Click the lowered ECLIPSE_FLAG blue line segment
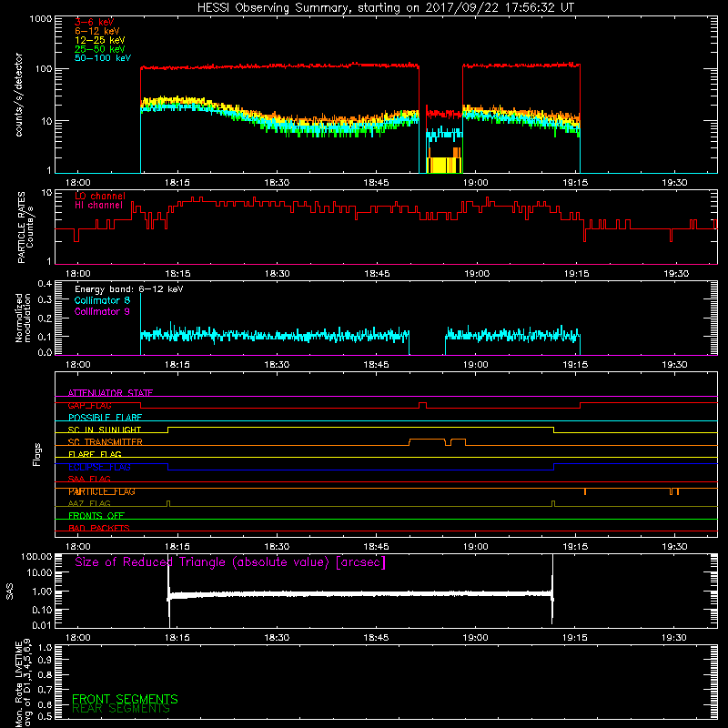 point(360,470)
